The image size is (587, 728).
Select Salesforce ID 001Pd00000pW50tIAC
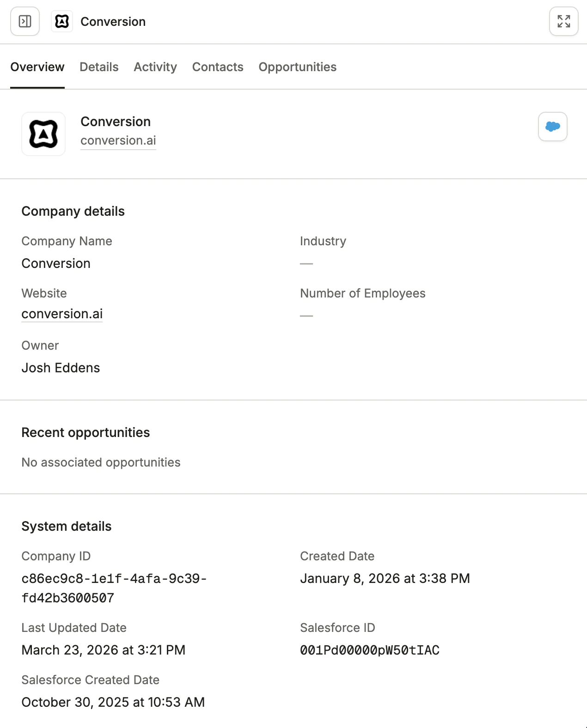370,650
